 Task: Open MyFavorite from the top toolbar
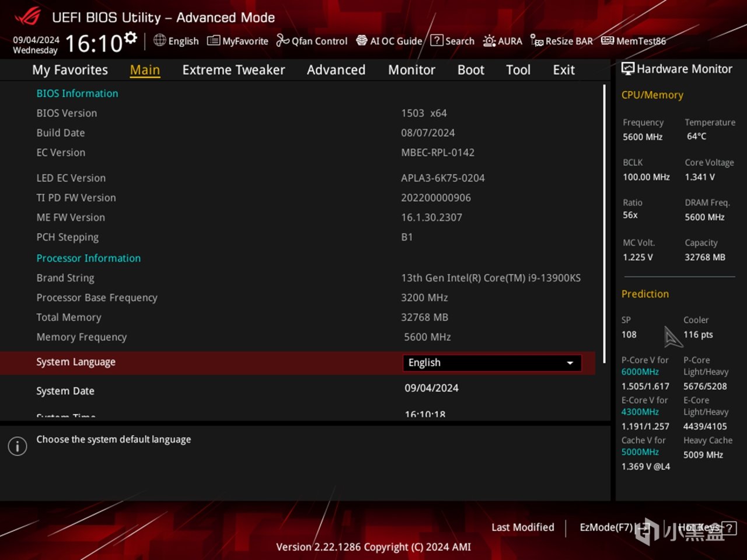click(238, 41)
